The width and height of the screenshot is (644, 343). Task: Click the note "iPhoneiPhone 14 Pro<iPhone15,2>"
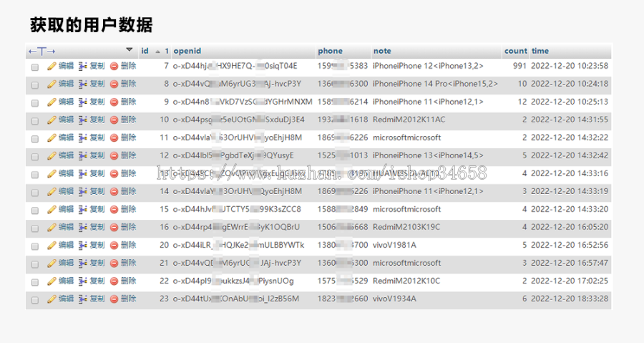pyautogui.click(x=435, y=84)
